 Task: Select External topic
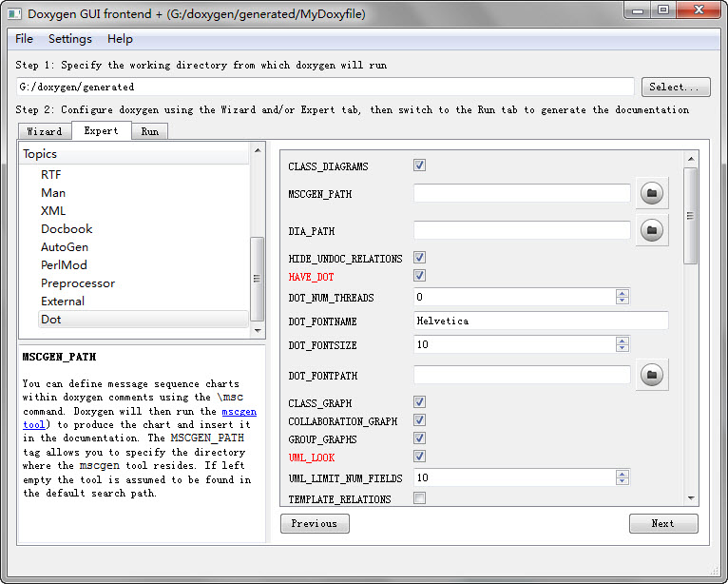coord(63,302)
